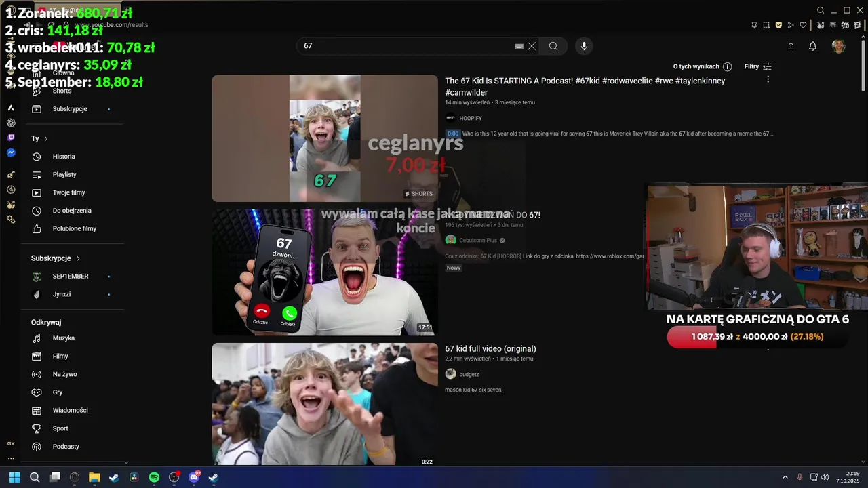Open the budgetz channel link
The height and width of the screenshot is (488, 868).
(x=469, y=374)
